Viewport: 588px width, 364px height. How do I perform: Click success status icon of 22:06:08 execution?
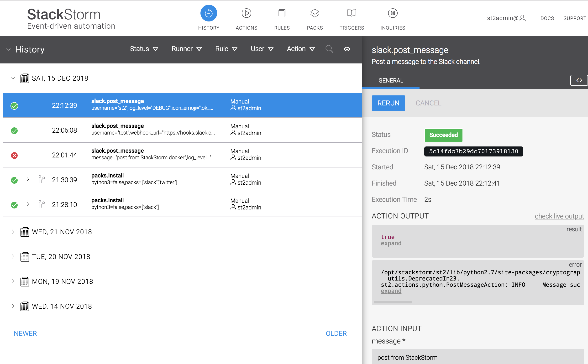15,130
